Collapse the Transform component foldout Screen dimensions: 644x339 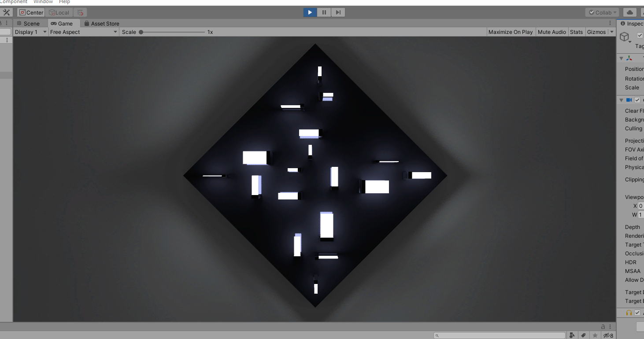[x=621, y=58]
